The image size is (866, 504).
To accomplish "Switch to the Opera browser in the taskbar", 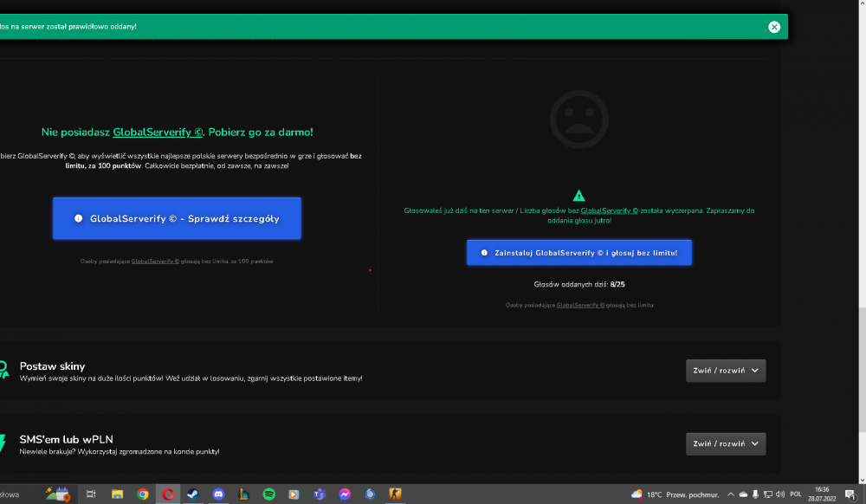I will (x=168, y=494).
